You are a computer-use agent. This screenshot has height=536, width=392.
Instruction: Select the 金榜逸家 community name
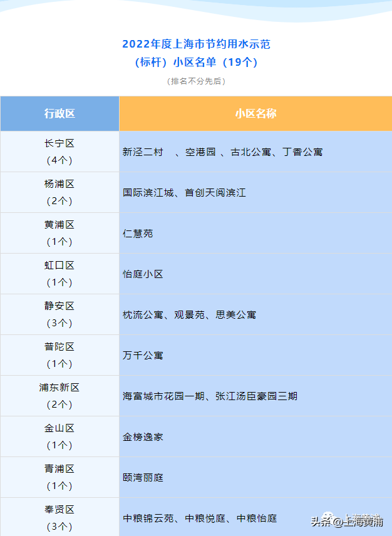(143, 437)
